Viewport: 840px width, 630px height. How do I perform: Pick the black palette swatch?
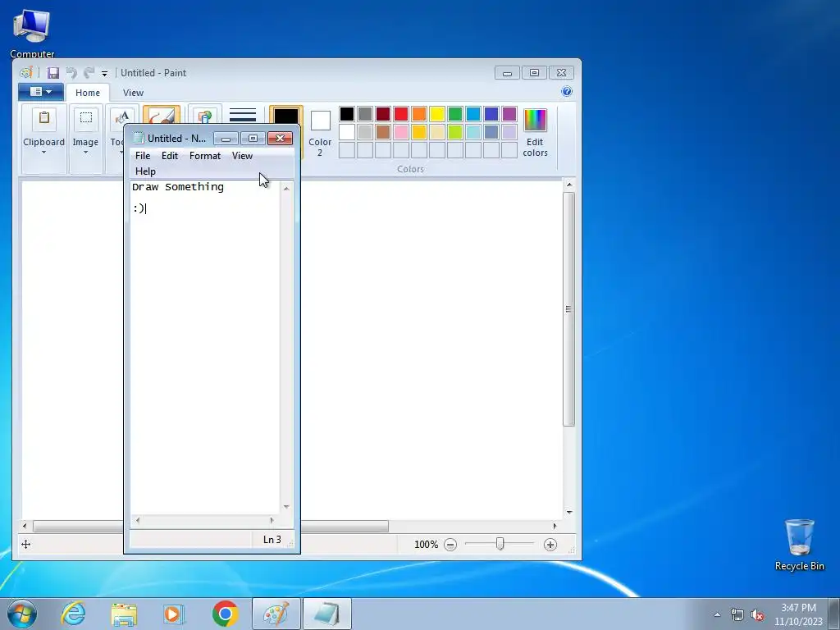click(347, 113)
